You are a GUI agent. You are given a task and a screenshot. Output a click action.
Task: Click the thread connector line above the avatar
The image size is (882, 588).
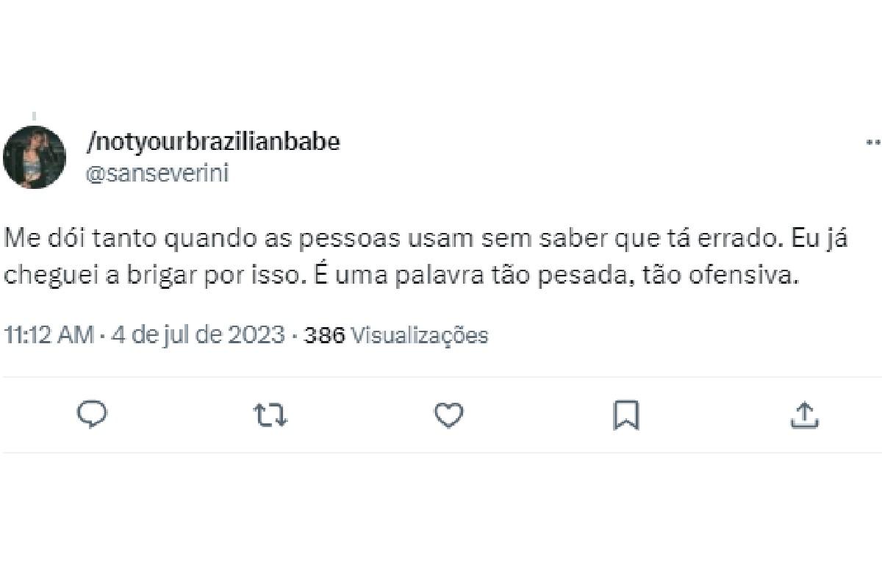(x=34, y=116)
